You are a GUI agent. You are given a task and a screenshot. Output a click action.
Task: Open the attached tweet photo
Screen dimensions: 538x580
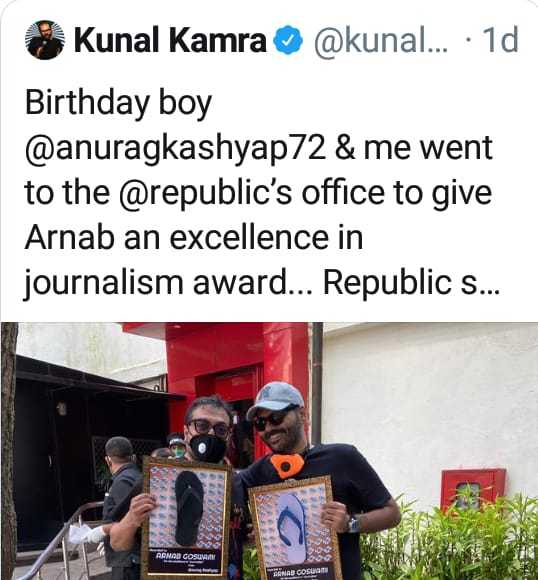click(x=269, y=451)
